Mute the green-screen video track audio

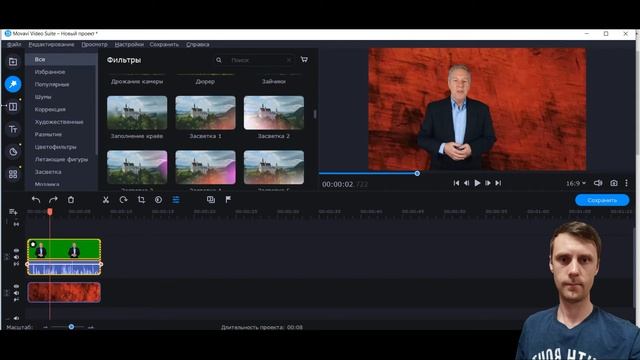(16, 257)
